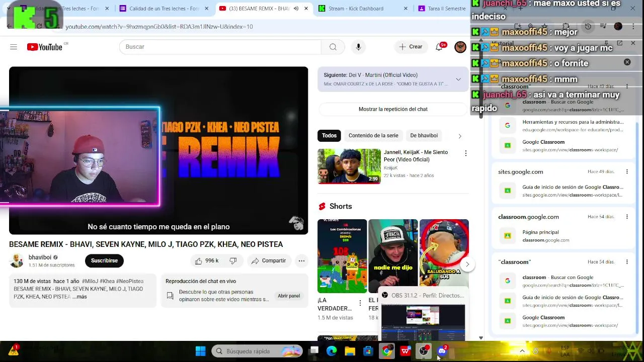644x362 pixels.
Task: Open options for sites.google.com history group
Action: click(x=627, y=171)
